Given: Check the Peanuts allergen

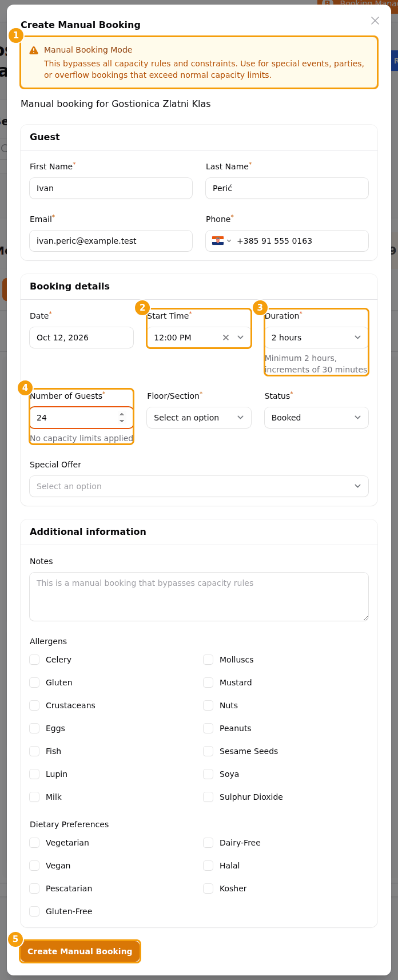Looking at the screenshot, I should [x=208, y=728].
